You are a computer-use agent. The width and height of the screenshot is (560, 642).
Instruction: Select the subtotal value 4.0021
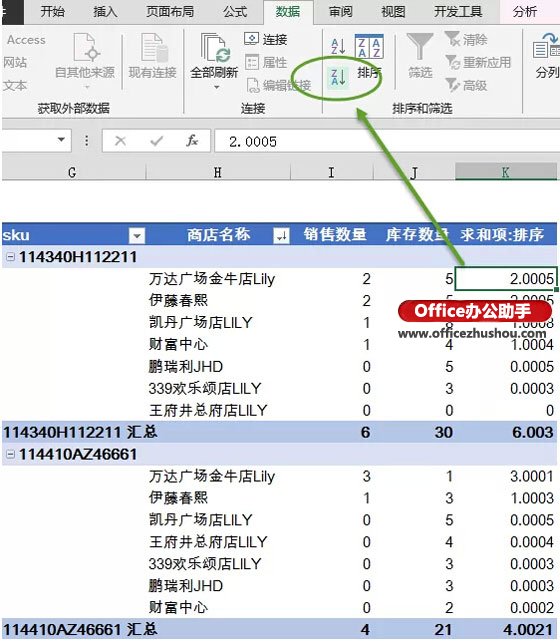(x=528, y=629)
